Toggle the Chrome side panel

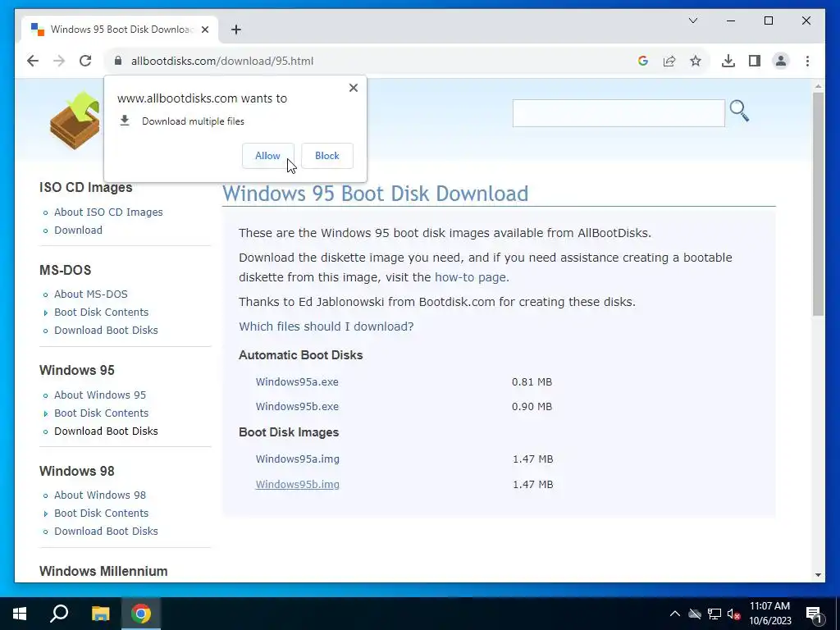(755, 61)
